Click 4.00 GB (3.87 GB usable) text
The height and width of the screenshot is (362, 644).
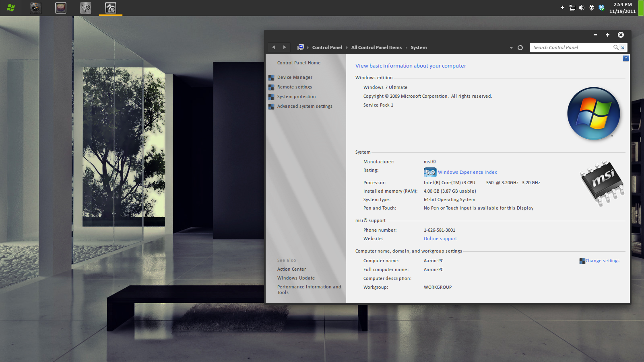(450, 191)
